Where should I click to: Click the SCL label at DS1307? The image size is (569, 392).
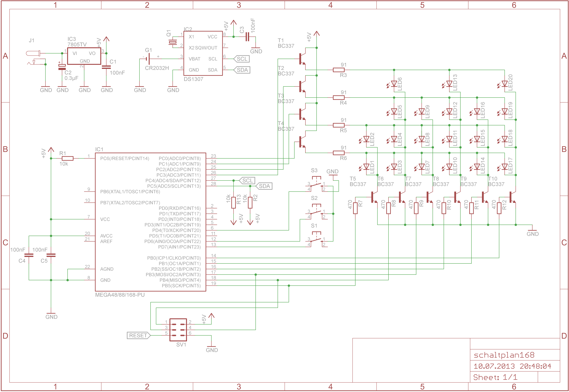point(241,59)
